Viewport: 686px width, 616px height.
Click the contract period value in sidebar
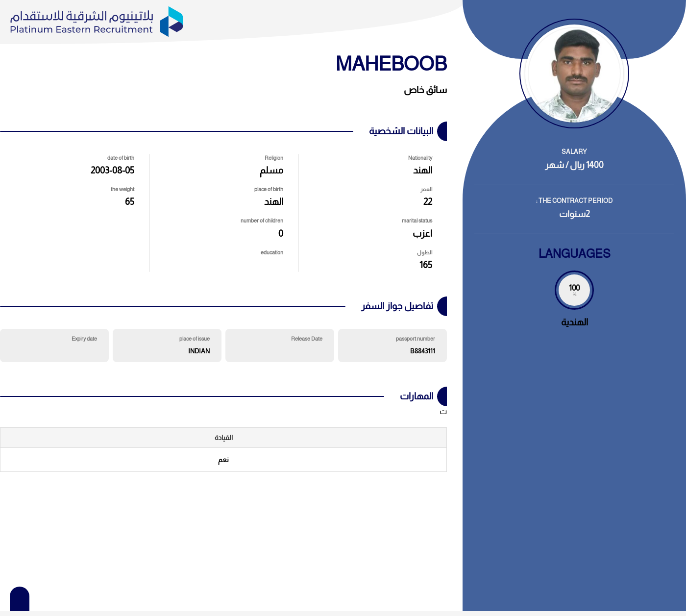pyautogui.click(x=574, y=214)
